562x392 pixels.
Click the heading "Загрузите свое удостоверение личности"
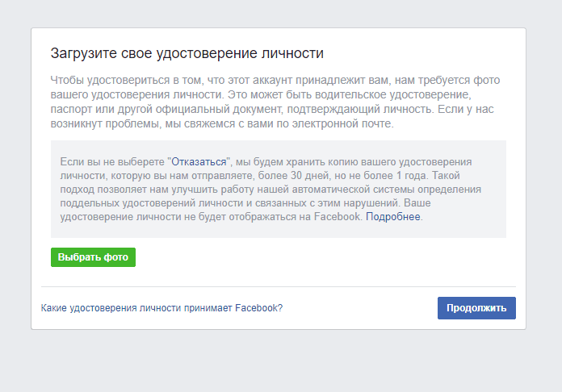click(187, 53)
